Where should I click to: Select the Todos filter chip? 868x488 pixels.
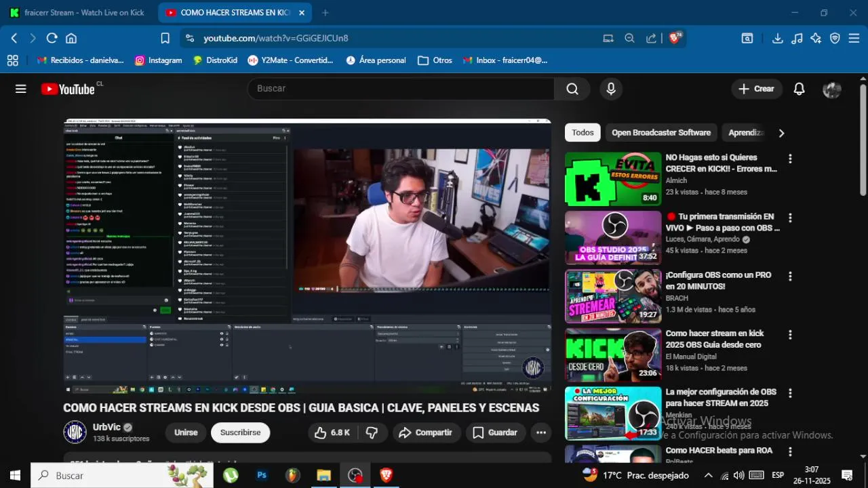point(583,133)
